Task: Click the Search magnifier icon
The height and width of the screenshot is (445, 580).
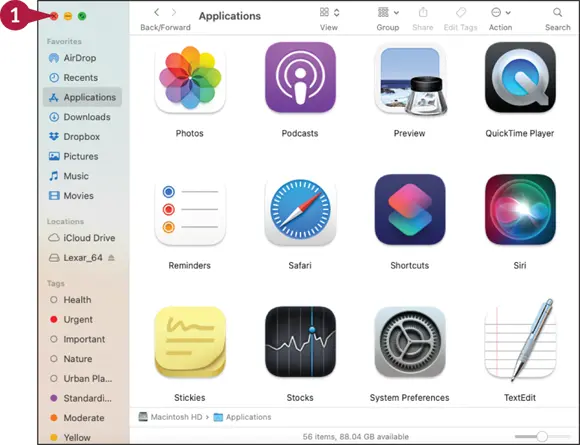Action: point(557,13)
